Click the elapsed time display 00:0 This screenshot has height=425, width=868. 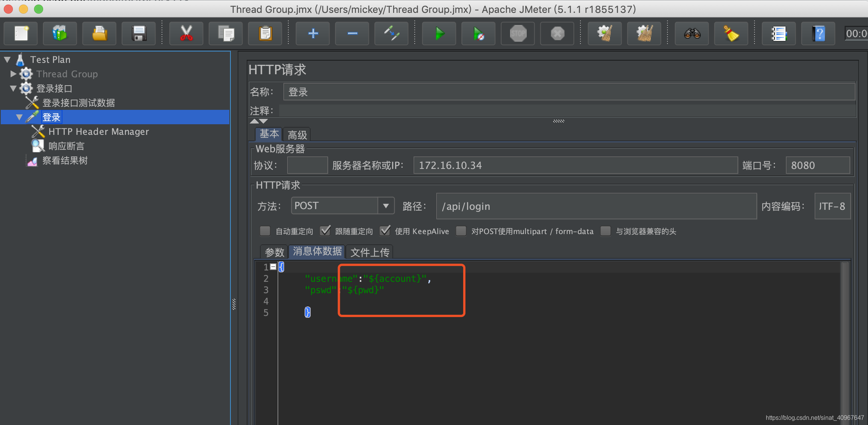856,34
